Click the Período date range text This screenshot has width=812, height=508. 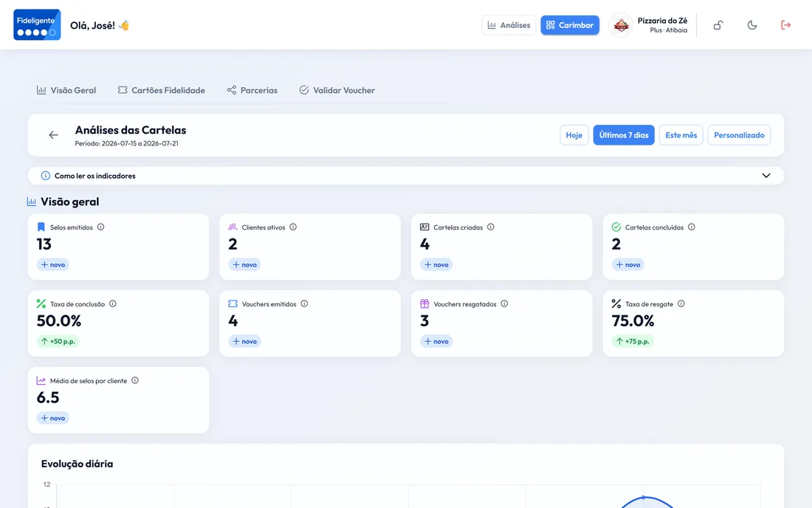[126, 143]
